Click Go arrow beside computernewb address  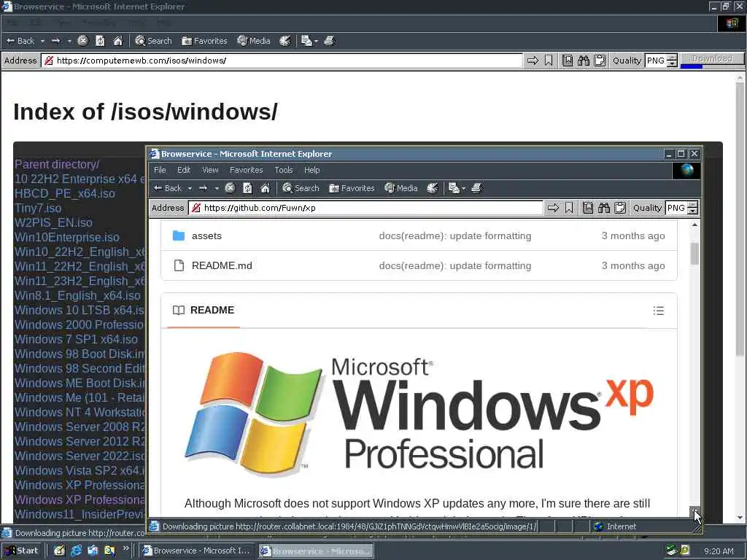[x=533, y=61]
